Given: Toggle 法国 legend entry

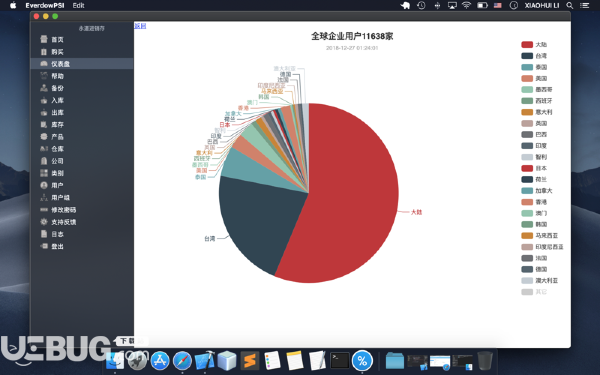Looking at the screenshot, I should (x=534, y=258).
